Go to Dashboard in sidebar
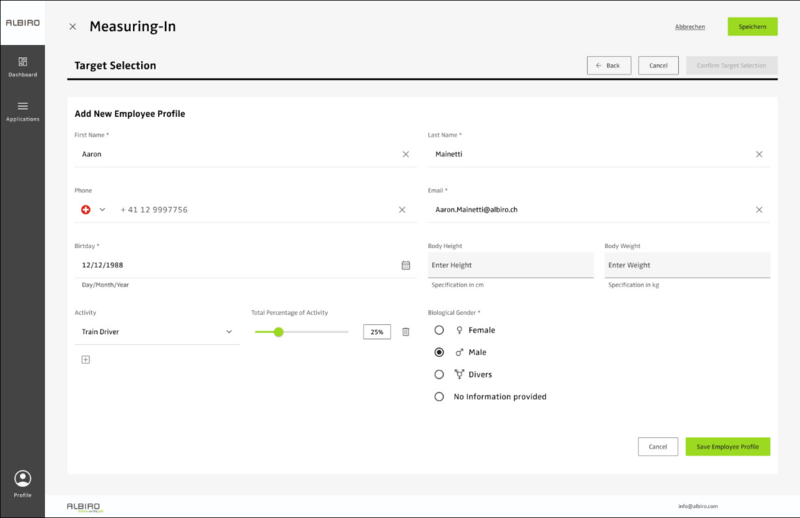The height and width of the screenshot is (518, 800). [22, 66]
